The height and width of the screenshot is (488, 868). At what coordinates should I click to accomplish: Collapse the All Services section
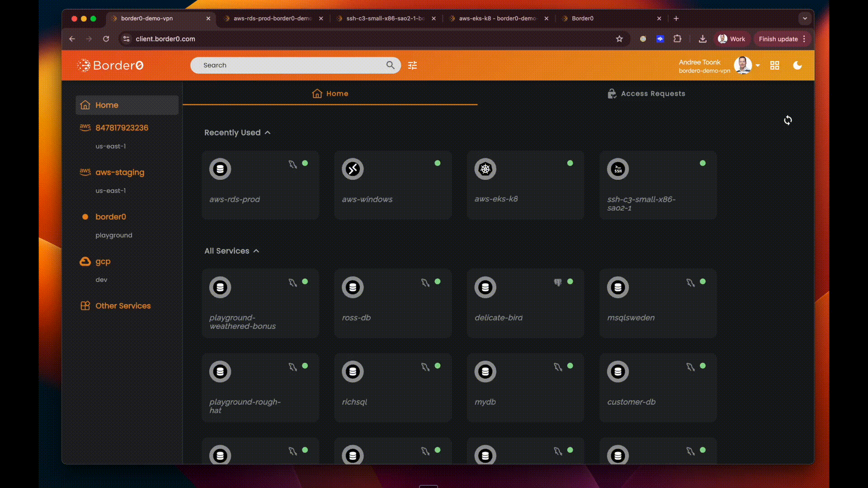[256, 251]
